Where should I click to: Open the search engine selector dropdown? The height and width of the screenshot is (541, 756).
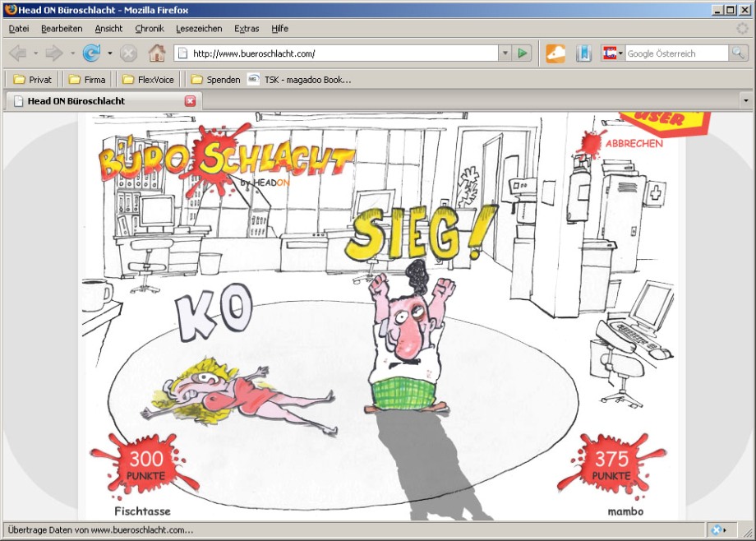tap(613, 53)
